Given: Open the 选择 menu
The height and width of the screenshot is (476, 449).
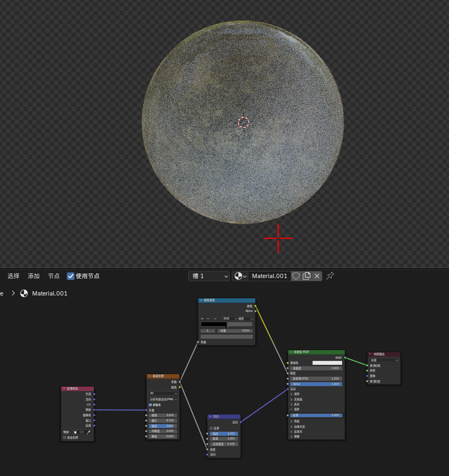Looking at the screenshot, I should point(14,276).
